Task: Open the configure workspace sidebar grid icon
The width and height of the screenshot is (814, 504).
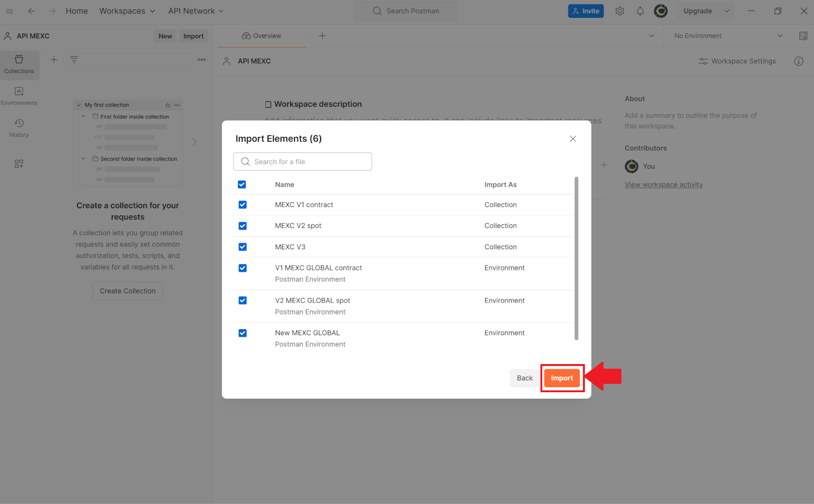Action: coord(19,164)
